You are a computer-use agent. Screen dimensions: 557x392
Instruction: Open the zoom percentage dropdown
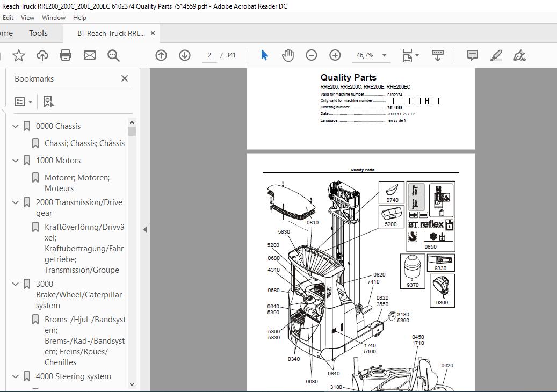pyautogui.click(x=384, y=55)
